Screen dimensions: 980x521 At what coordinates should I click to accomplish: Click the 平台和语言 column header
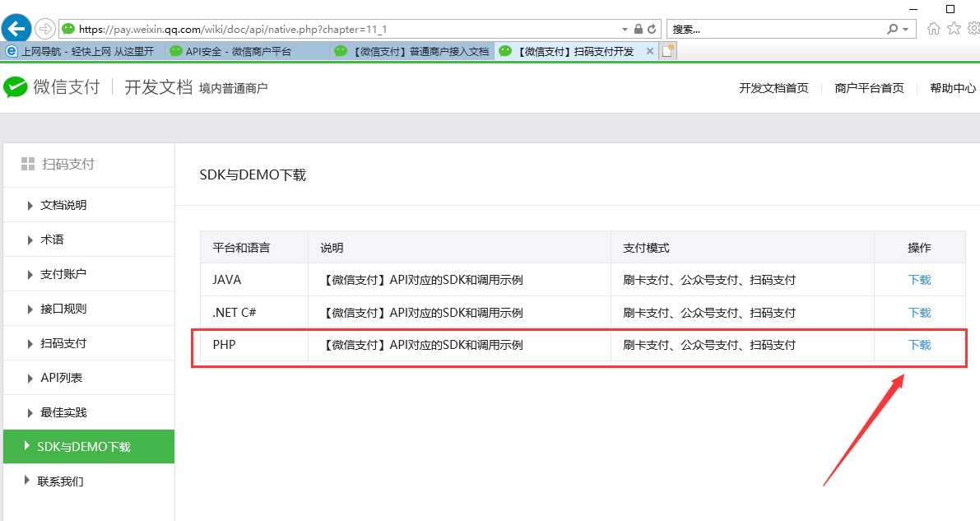253,248
